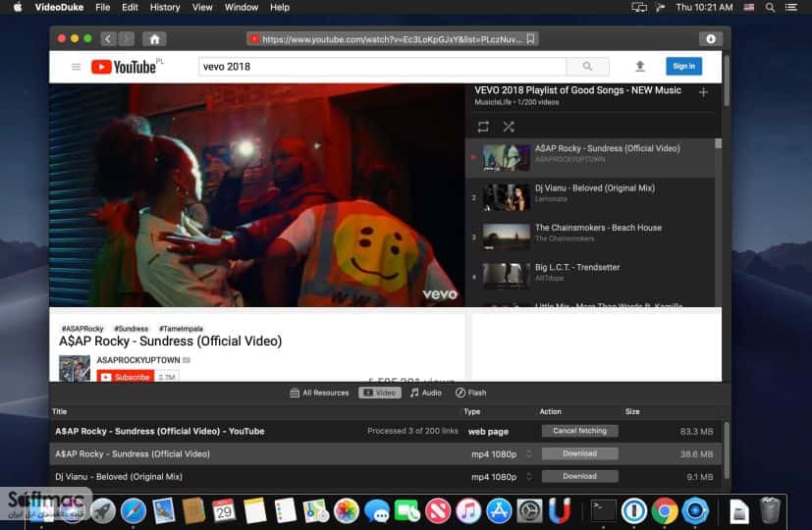Open iTunes from the Dock
This screenshot has width=812, height=530.
tap(468, 510)
